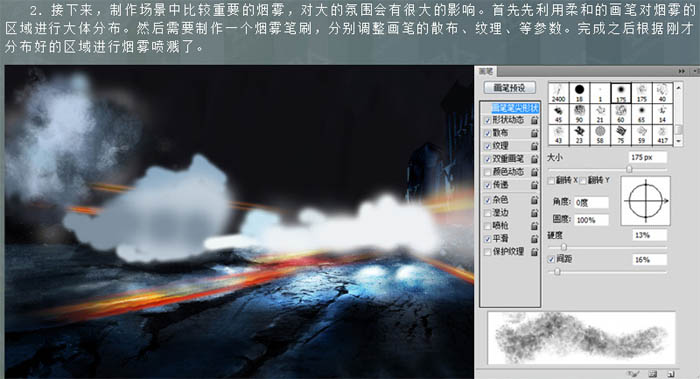Click the new brush icon at panel bottom

tap(671, 374)
